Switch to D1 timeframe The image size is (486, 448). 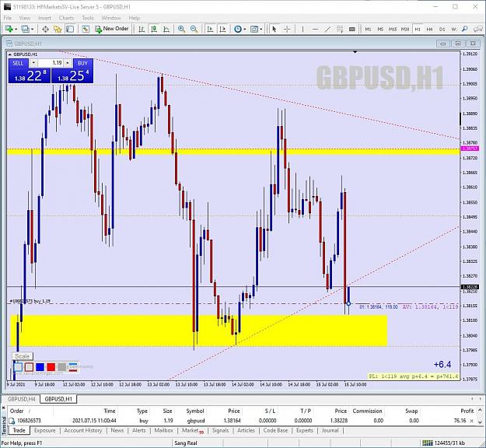click(442, 29)
